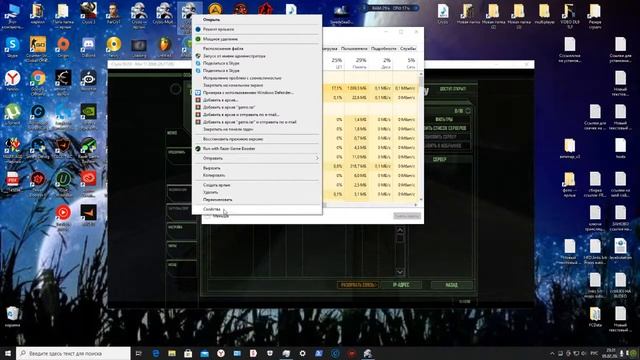Viewport: 640px width, 360px height.
Task: Click the taskbar search input field
Action: [73, 353]
